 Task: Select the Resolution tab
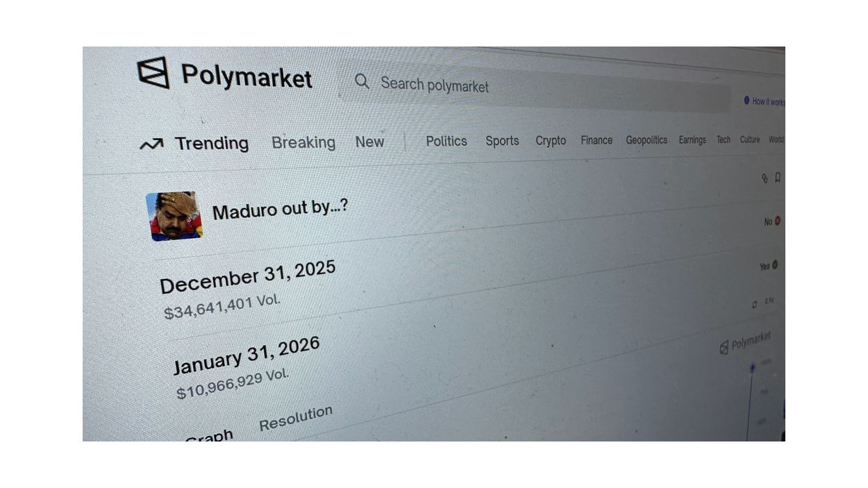click(x=296, y=418)
